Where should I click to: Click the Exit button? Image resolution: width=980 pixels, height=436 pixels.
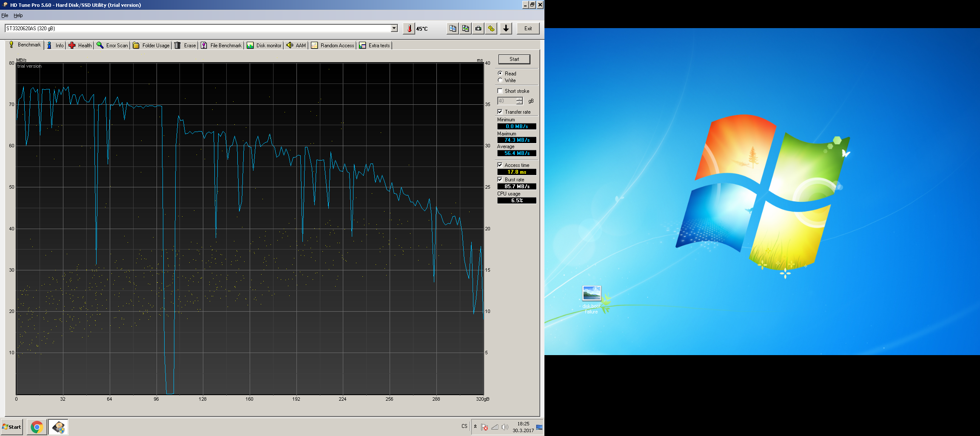point(528,29)
